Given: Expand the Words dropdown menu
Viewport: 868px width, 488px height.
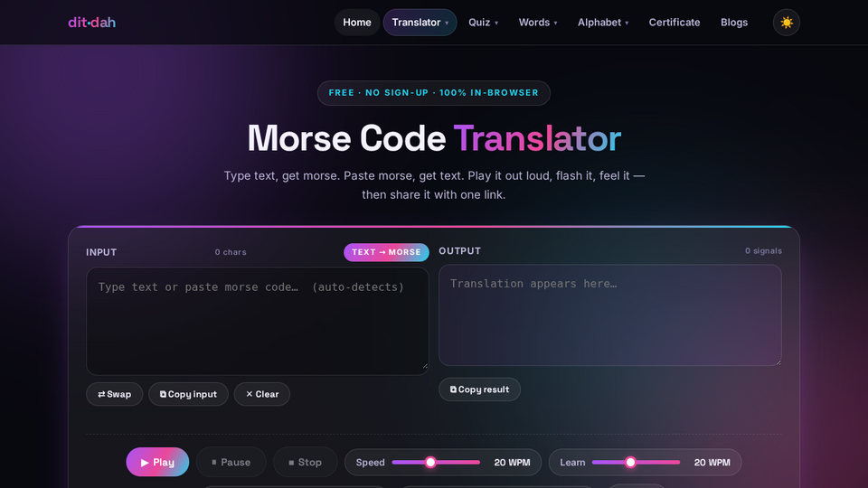Looking at the screenshot, I should coord(537,22).
